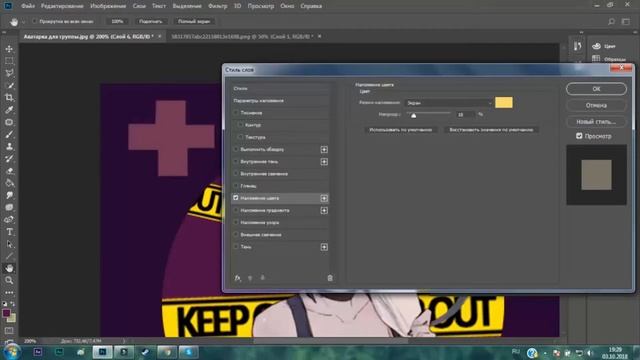The width and height of the screenshot is (640, 360).
Task: Enable the Контур checkbox
Action: [240, 125]
